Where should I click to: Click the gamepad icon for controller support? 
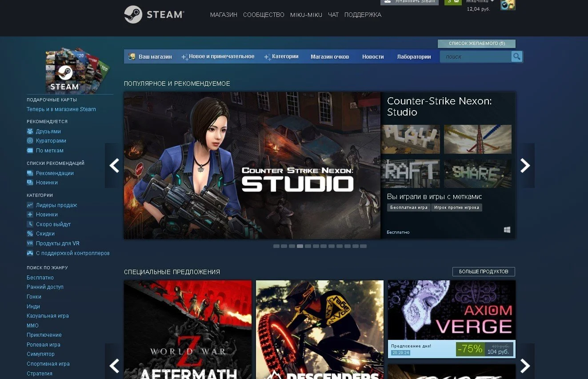pos(30,253)
